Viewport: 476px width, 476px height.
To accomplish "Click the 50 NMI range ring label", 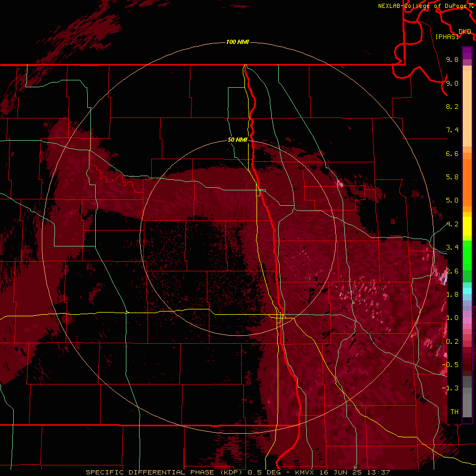I will pos(237,140).
